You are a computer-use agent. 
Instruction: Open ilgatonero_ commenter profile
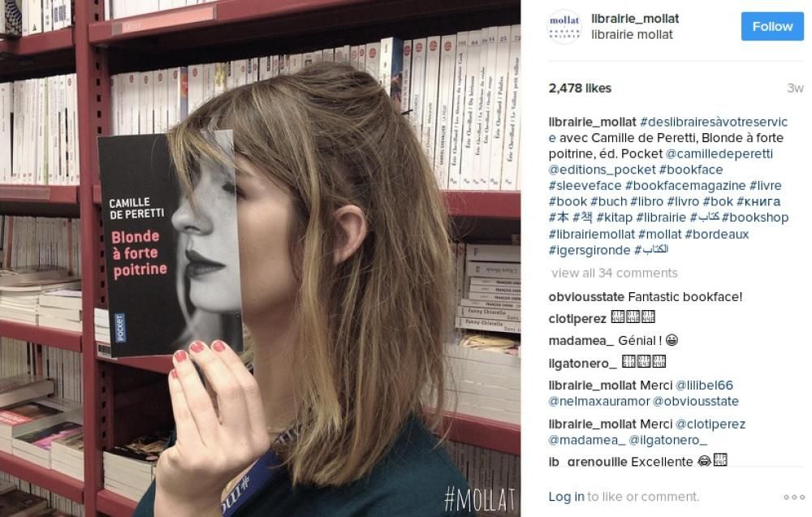(582, 364)
